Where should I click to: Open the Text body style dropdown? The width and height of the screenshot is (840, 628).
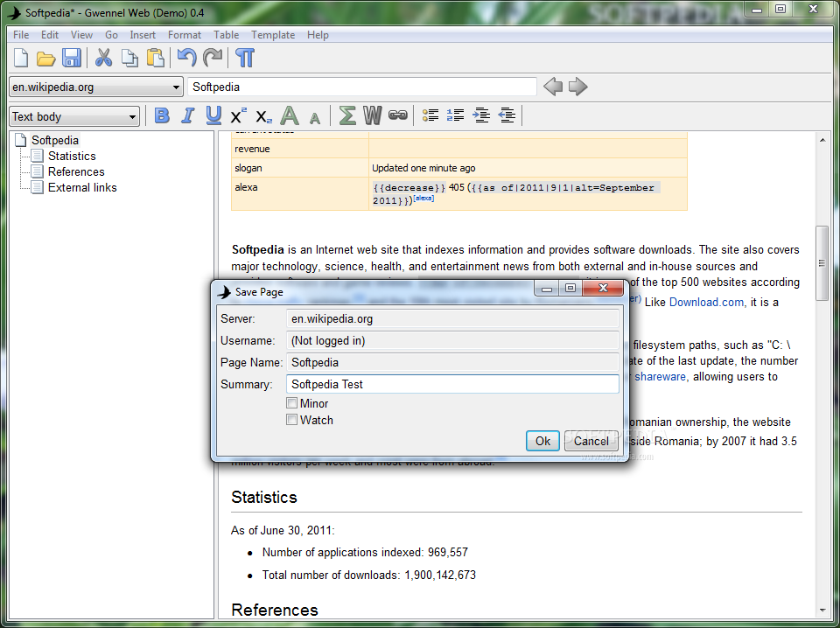click(74, 116)
